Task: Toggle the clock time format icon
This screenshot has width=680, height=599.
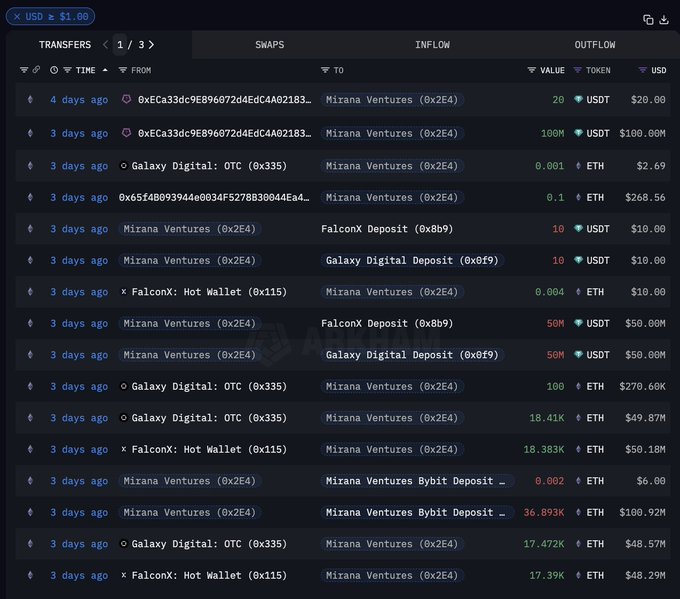Action: tap(54, 70)
